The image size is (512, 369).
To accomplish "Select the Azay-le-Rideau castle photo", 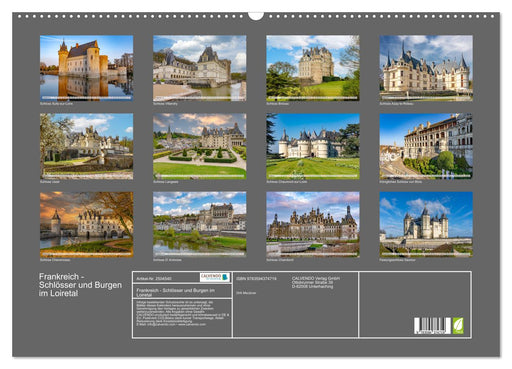I will pyautogui.click(x=426, y=68).
